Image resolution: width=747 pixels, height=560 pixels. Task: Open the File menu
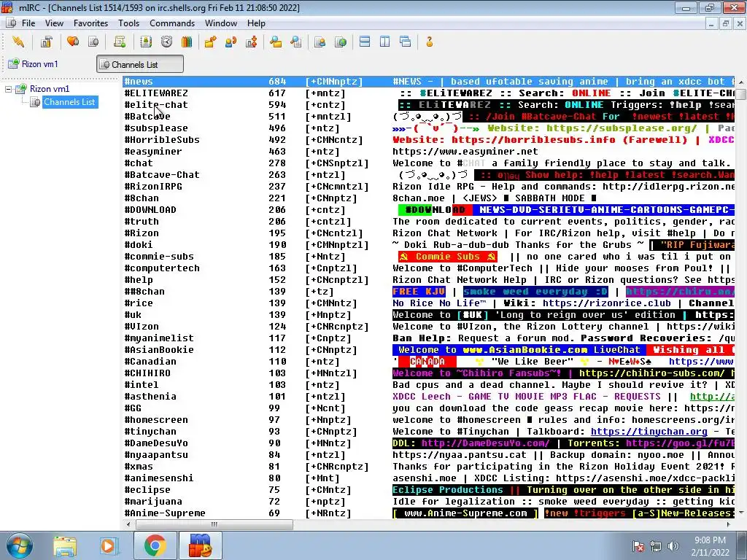tap(28, 23)
